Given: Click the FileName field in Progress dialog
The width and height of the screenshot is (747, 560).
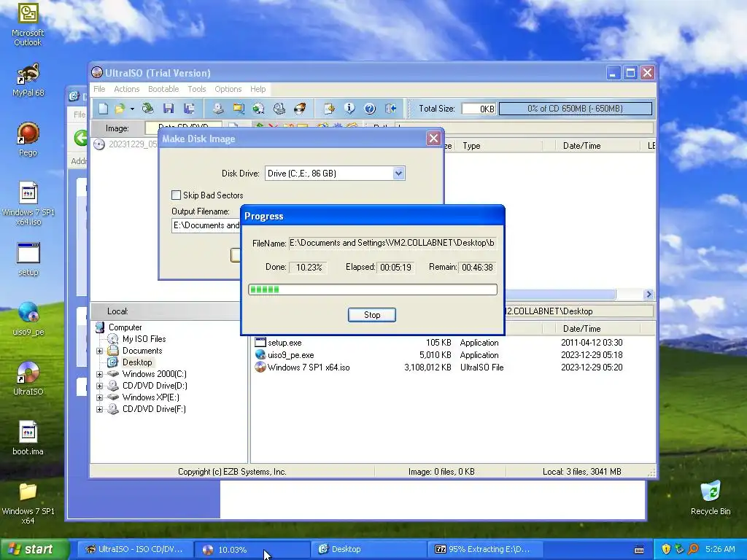Looking at the screenshot, I should pyautogui.click(x=392, y=243).
